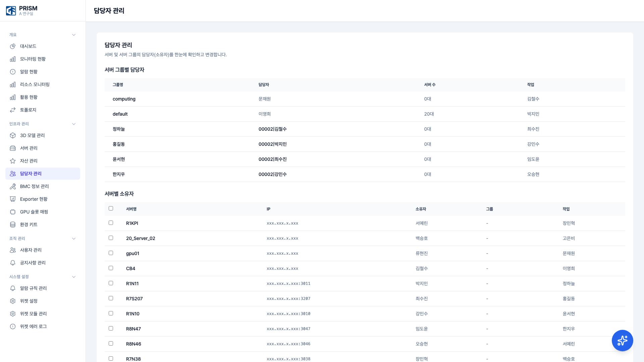Go to 대시보드 in sidebar
The width and height of the screenshot is (644, 362).
(43, 46)
